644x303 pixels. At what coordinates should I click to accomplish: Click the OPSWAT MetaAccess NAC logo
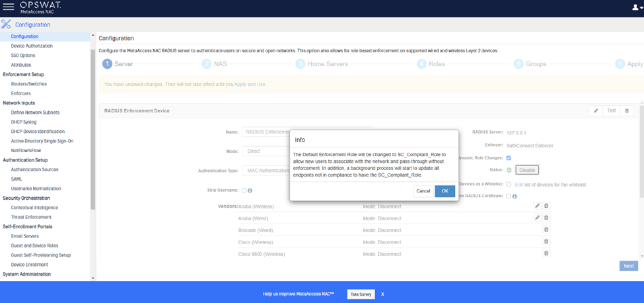[41, 7]
